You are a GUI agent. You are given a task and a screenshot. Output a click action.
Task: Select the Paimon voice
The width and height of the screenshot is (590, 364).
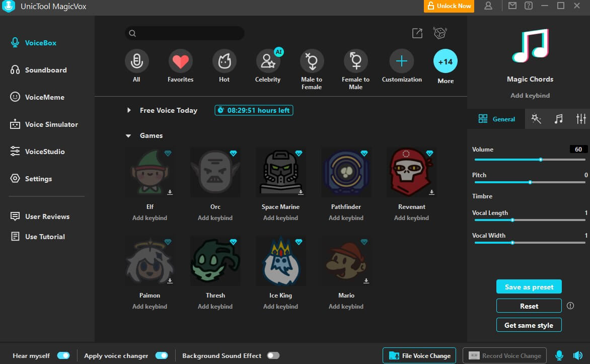(150, 261)
